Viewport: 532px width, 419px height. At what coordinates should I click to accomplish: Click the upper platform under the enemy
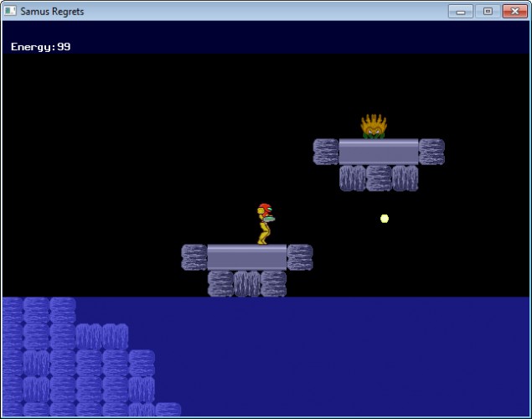(x=379, y=164)
